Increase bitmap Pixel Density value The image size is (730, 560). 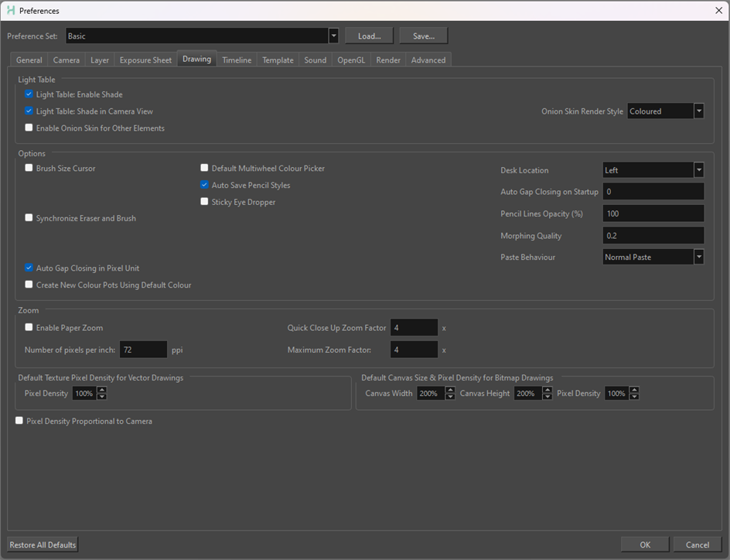[634, 390]
